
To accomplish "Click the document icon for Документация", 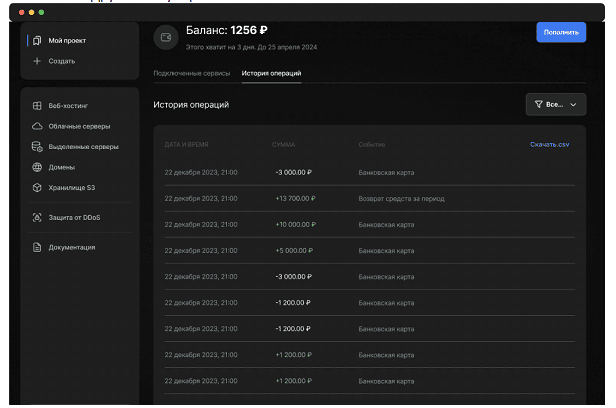I will 37,247.
